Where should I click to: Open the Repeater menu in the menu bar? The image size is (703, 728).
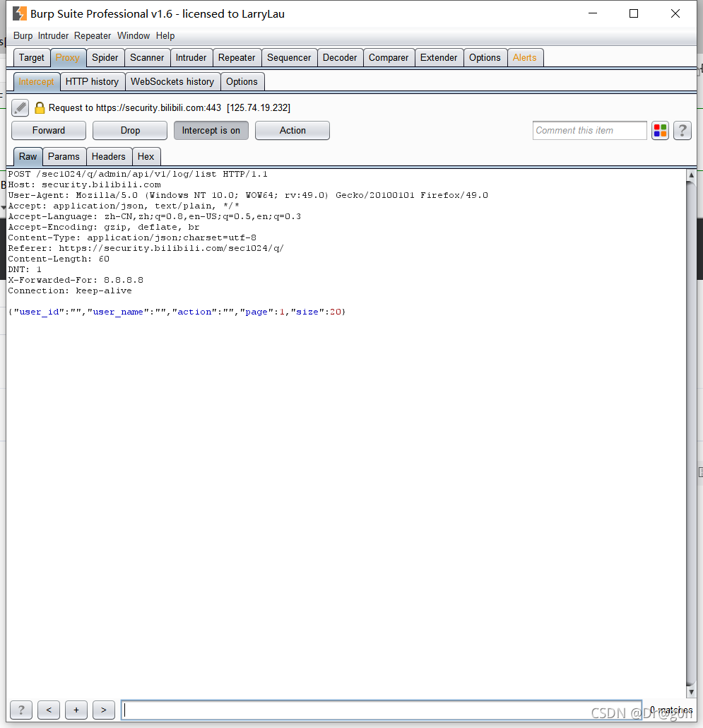point(93,36)
